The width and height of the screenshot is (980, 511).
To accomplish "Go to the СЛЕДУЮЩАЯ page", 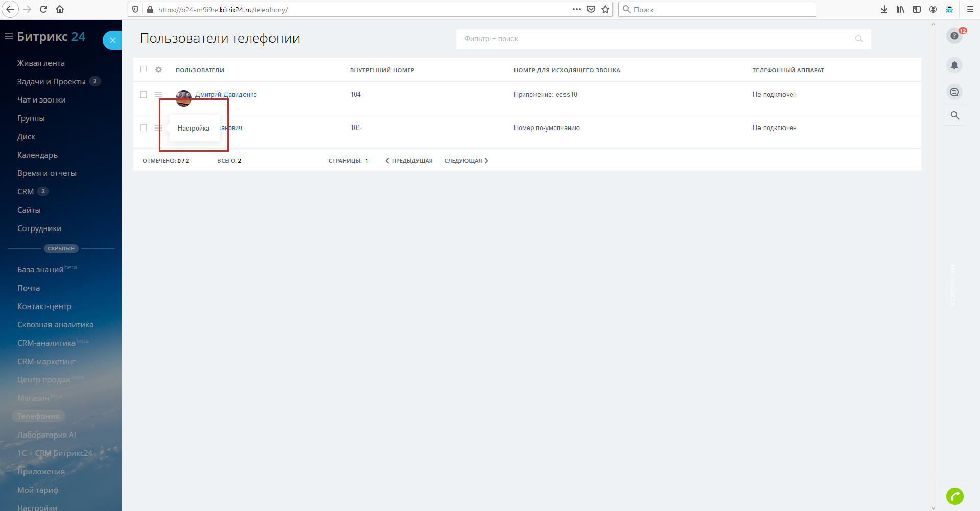I will point(467,161).
